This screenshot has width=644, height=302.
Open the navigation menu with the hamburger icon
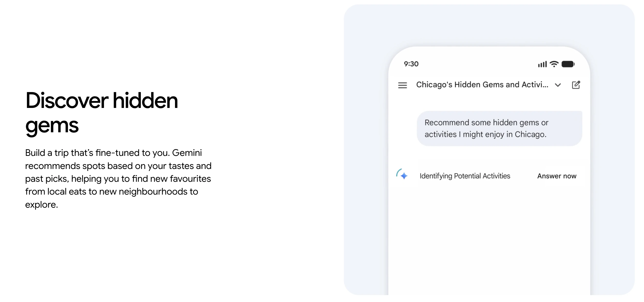[403, 85]
